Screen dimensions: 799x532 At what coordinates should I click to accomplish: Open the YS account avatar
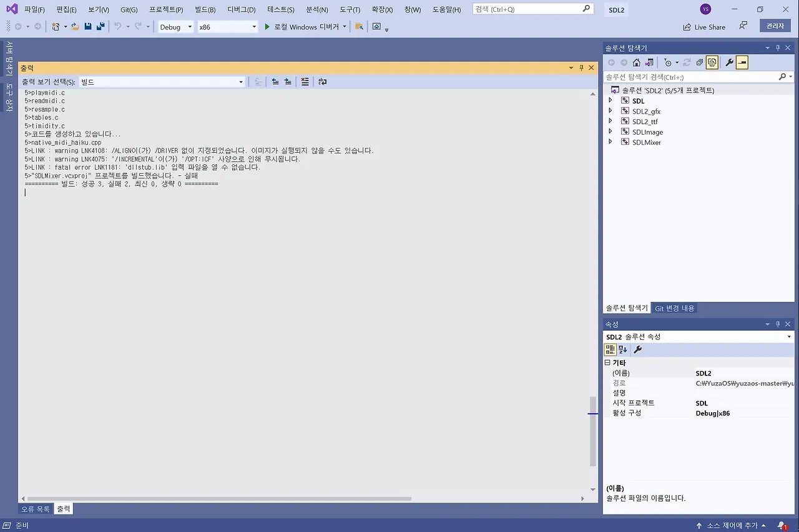(x=705, y=9)
